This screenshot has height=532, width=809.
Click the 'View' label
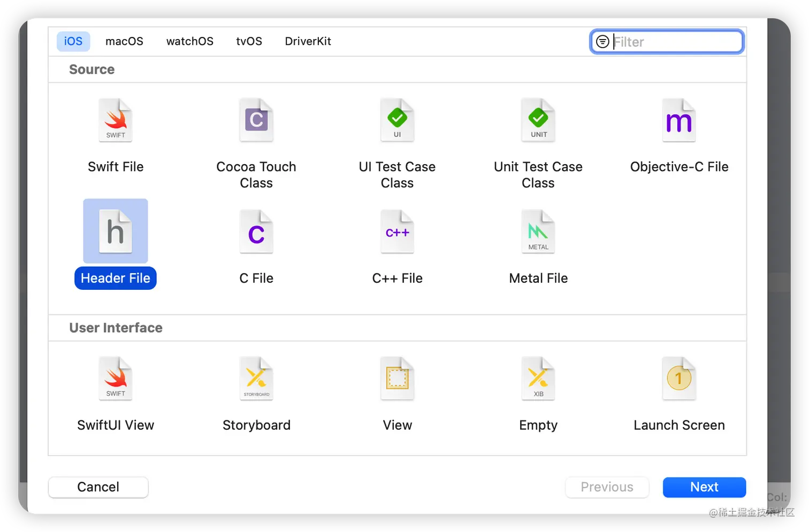(x=397, y=425)
